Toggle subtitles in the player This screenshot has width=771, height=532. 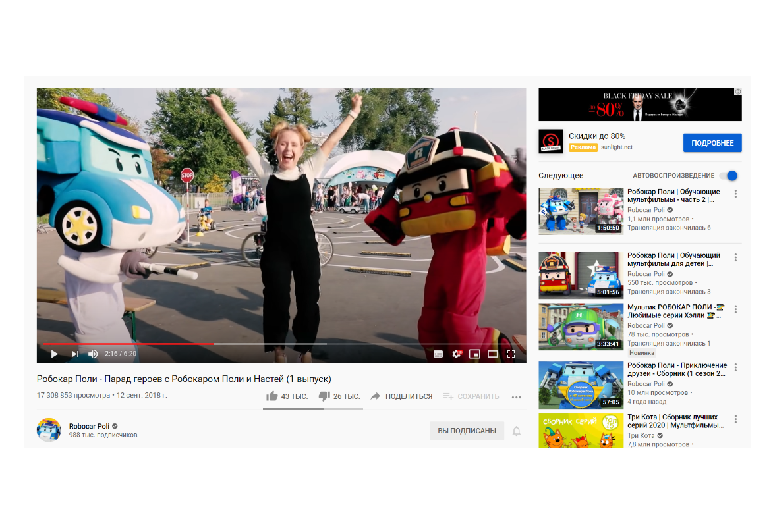click(438, 354)
